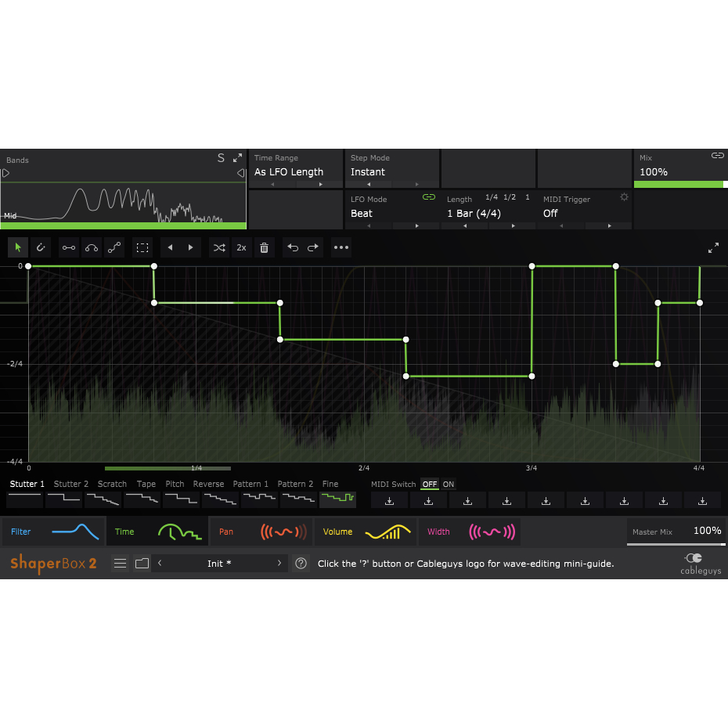The image size is (728, 728).
Task: Expand the Bands panel view
Action: point(237,158)
